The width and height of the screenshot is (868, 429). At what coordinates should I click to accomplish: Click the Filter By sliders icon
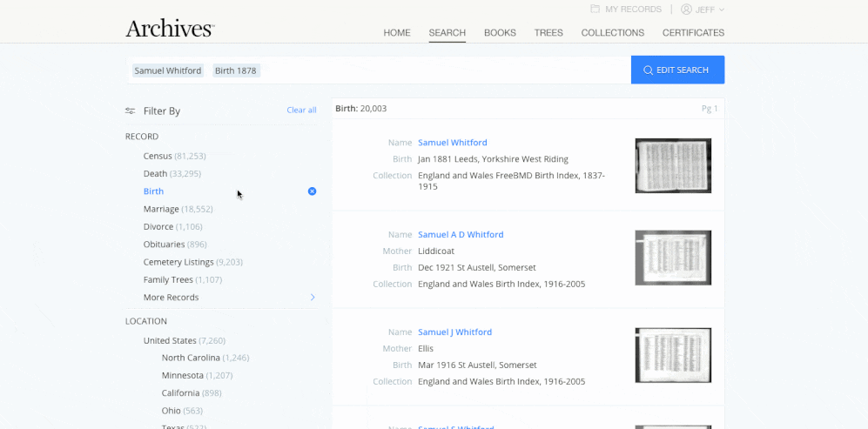pyautogui.click(x=130, y=111)
